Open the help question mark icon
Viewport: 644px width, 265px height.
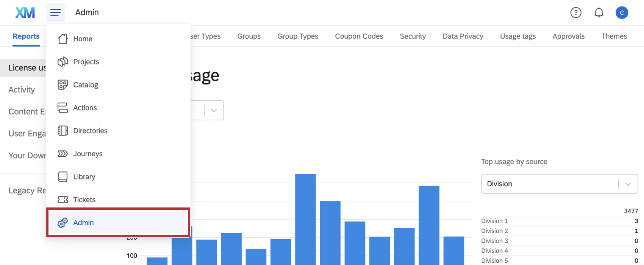(576, 12)
